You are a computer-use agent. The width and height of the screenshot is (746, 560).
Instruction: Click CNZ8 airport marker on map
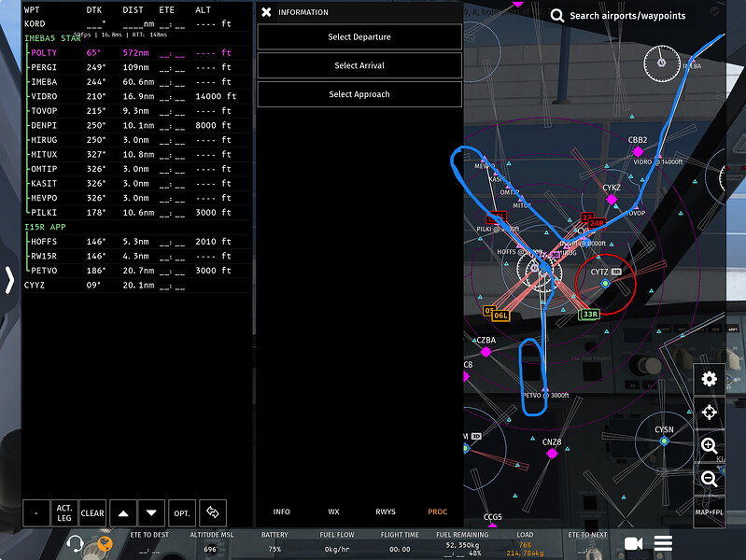tap(552, 454)
